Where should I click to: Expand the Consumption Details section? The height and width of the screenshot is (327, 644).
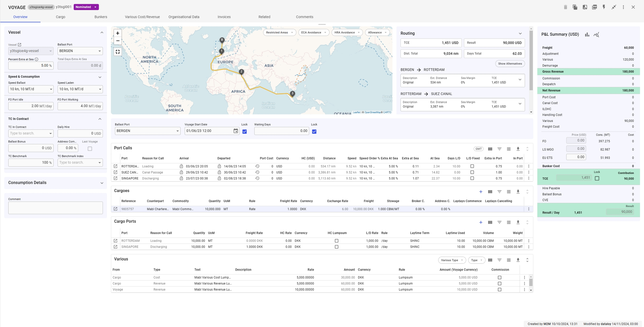[102, 183]
